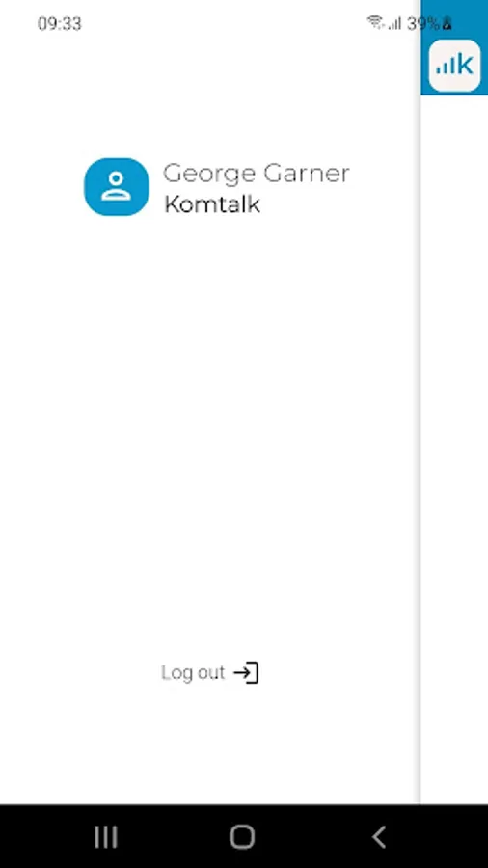Tap the Android home button icon

coord(242,837)
